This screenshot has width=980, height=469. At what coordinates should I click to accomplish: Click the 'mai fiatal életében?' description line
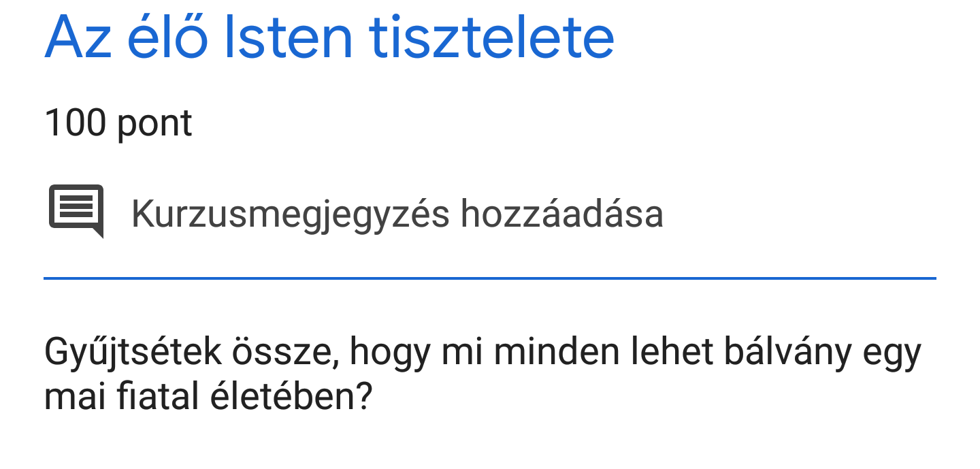pyautogui.click(x=208, y=397)
